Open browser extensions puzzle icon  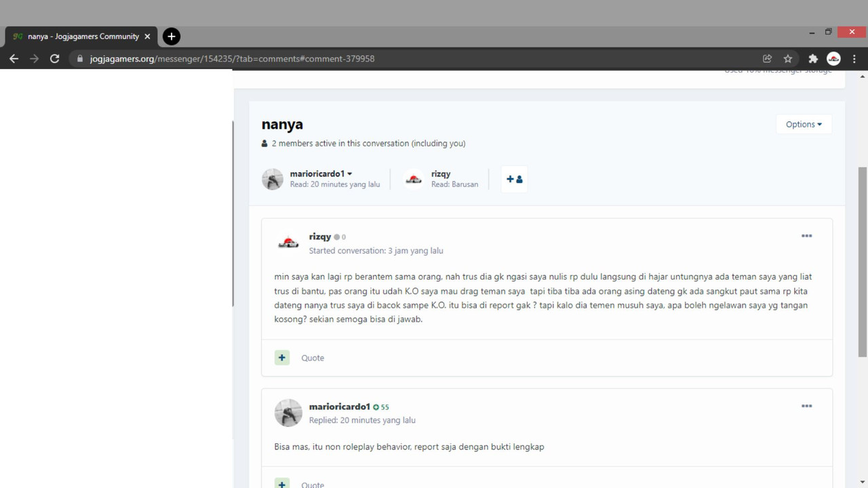tap(813, 59)
